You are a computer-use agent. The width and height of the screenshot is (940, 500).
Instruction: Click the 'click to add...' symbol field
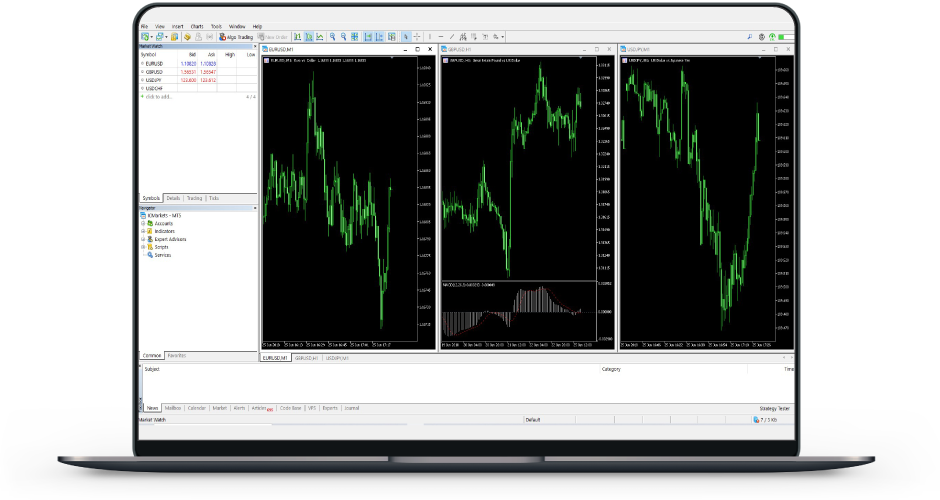(x=158, y=97)
